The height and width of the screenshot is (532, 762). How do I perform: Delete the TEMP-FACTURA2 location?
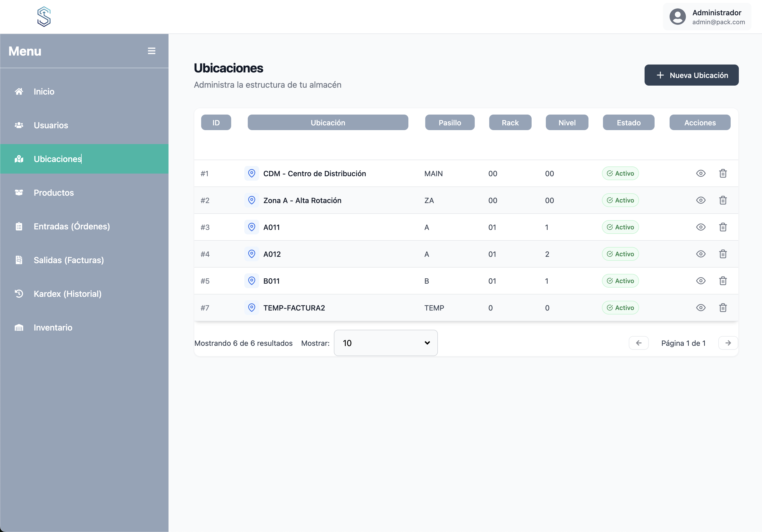point(723,308)
